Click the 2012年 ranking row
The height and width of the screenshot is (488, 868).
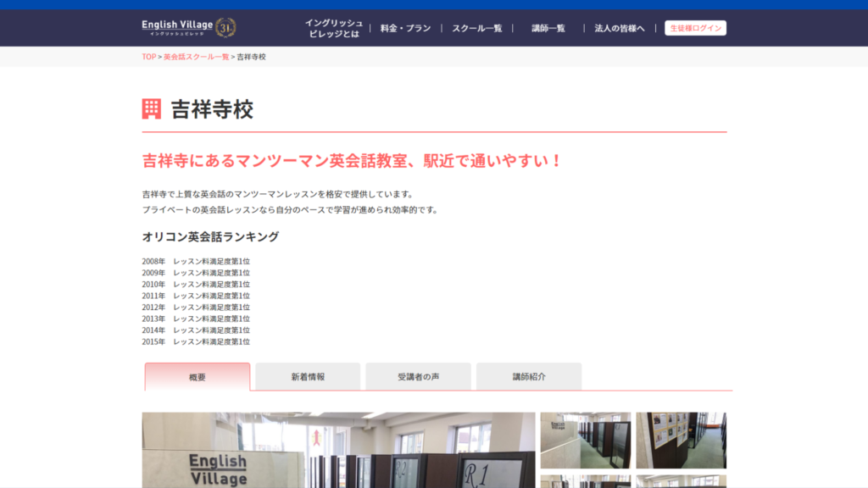pyautogui.click(x=196, y=307)
